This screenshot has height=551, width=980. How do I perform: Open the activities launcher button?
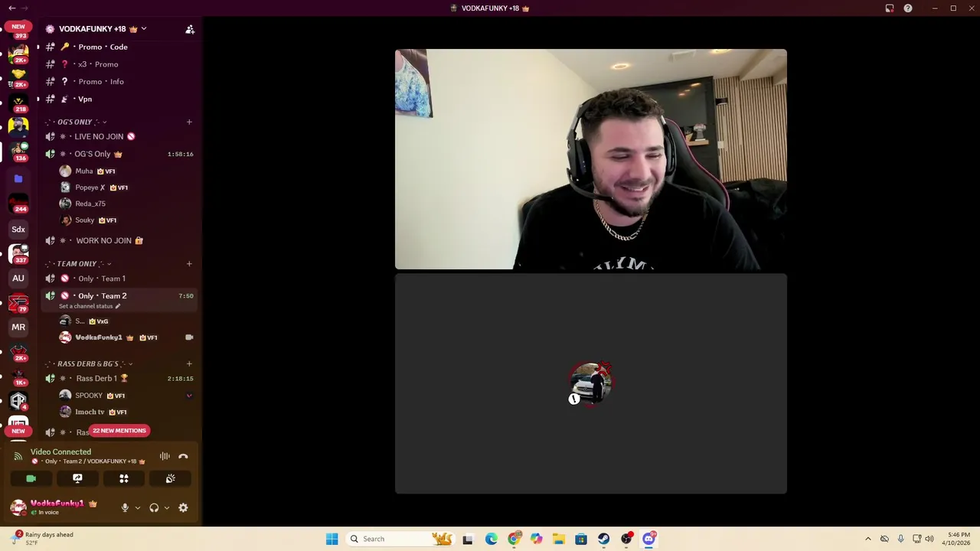click(124, 478)
